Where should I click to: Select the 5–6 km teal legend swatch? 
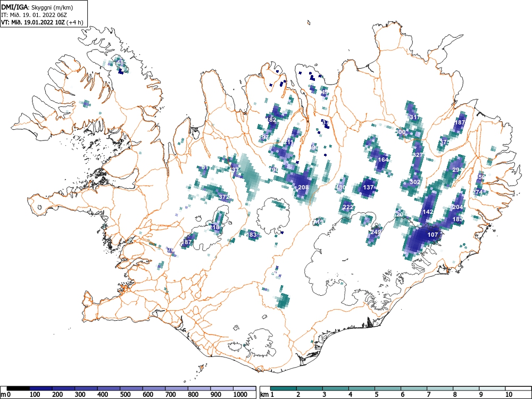388,388
